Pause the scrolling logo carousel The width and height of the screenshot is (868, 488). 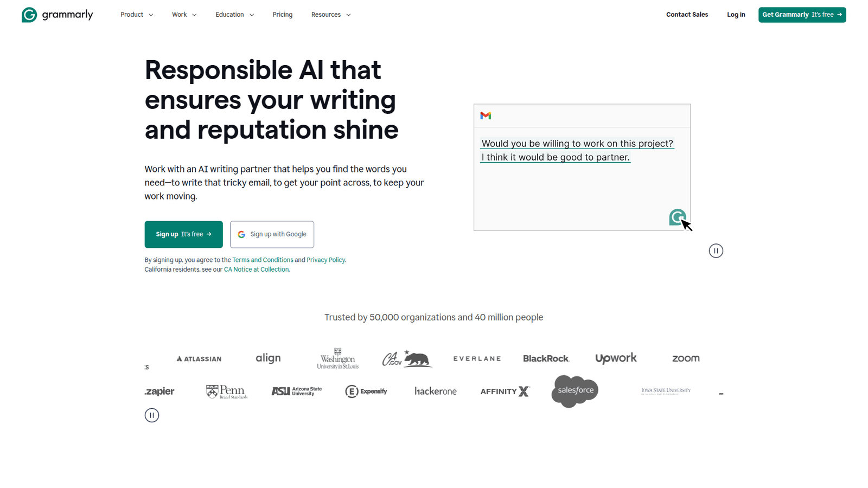coord(152,415)
